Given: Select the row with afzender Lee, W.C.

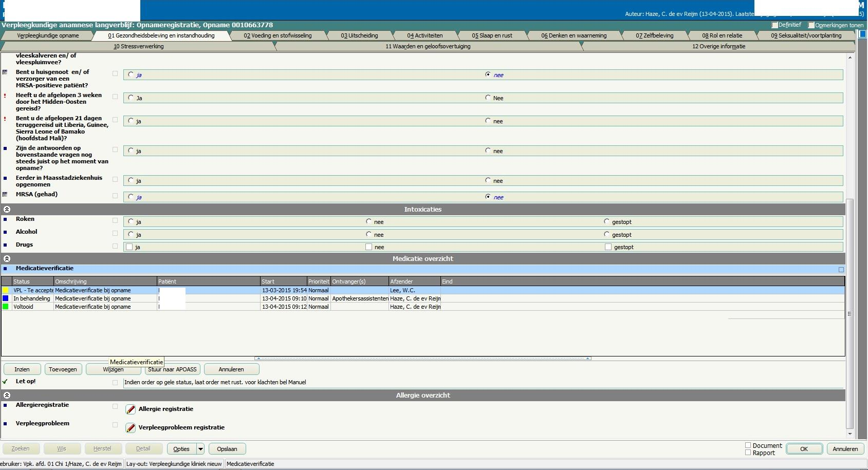Looking at the screenshot, I should [423, 290].
